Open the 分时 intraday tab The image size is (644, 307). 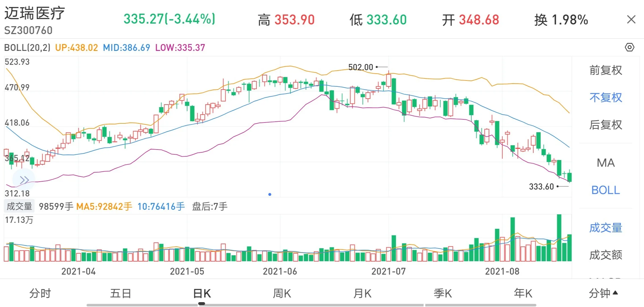[40, 293]
